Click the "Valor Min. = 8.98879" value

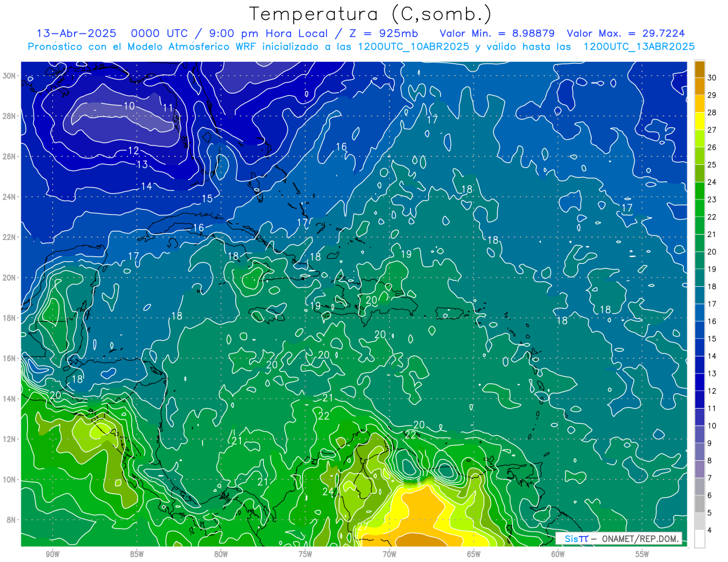[x=497, y=33]
